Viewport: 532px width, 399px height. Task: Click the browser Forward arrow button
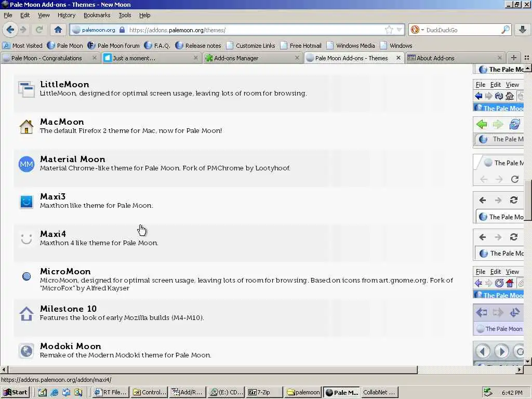pos(23,30)
